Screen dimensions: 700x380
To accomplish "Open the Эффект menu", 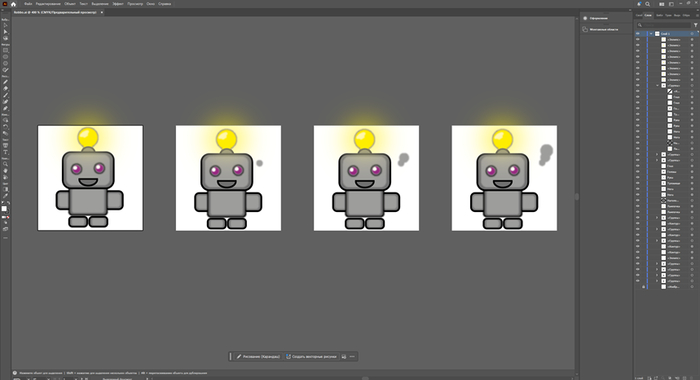I will 118,4.
